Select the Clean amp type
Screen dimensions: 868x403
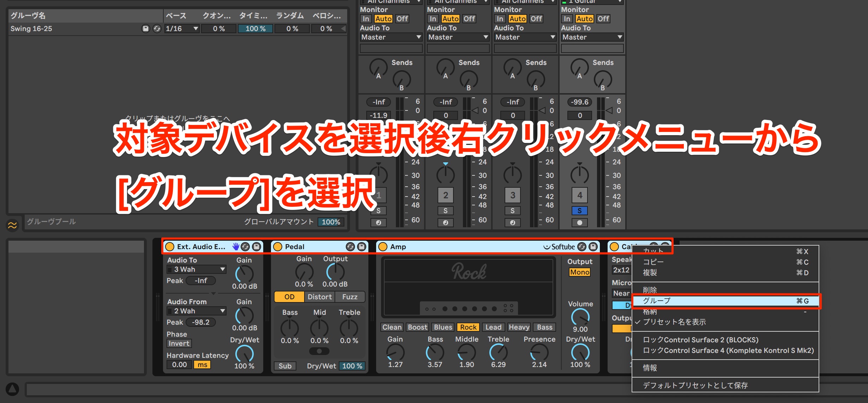click(392, 327)
